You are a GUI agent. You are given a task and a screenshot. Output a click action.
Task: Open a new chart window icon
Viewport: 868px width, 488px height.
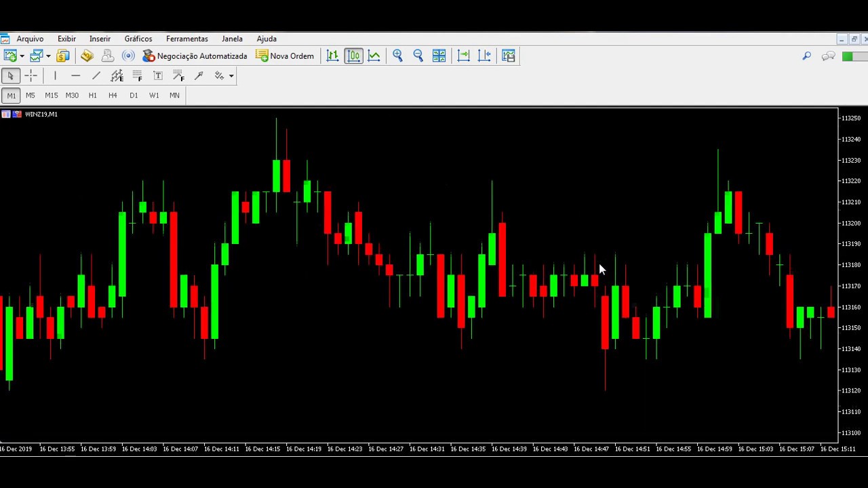[10, 56]
